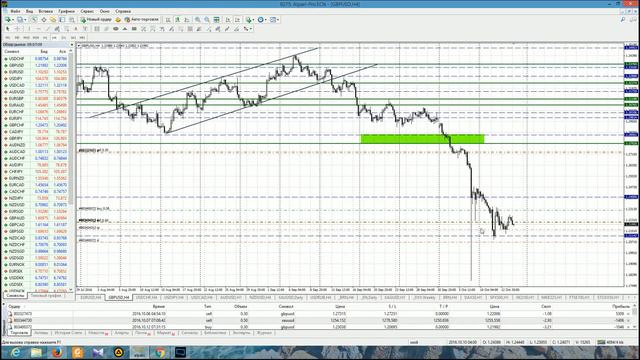Image resolution: width=640 pixels, height=360 pixels.
Task: Toggle the Auto trading button
Action: [141, 20]
